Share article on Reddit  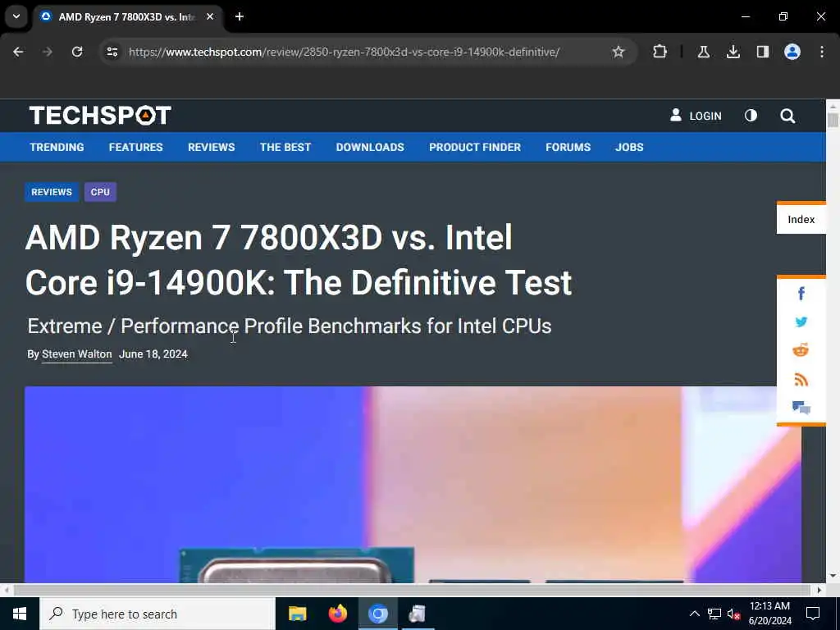coord(801,350)
